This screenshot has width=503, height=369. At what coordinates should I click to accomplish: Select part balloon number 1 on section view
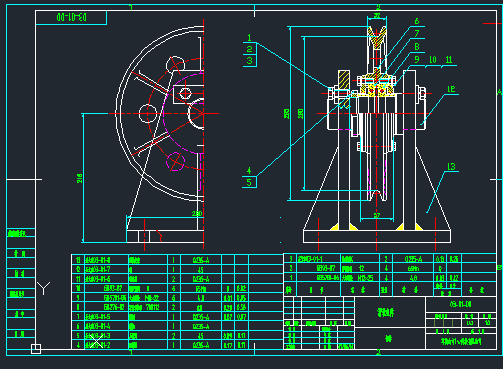(249, 38)
